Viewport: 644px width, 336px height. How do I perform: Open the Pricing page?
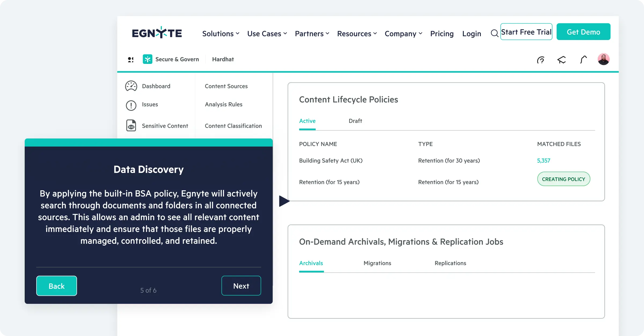(x=442, y=34)
